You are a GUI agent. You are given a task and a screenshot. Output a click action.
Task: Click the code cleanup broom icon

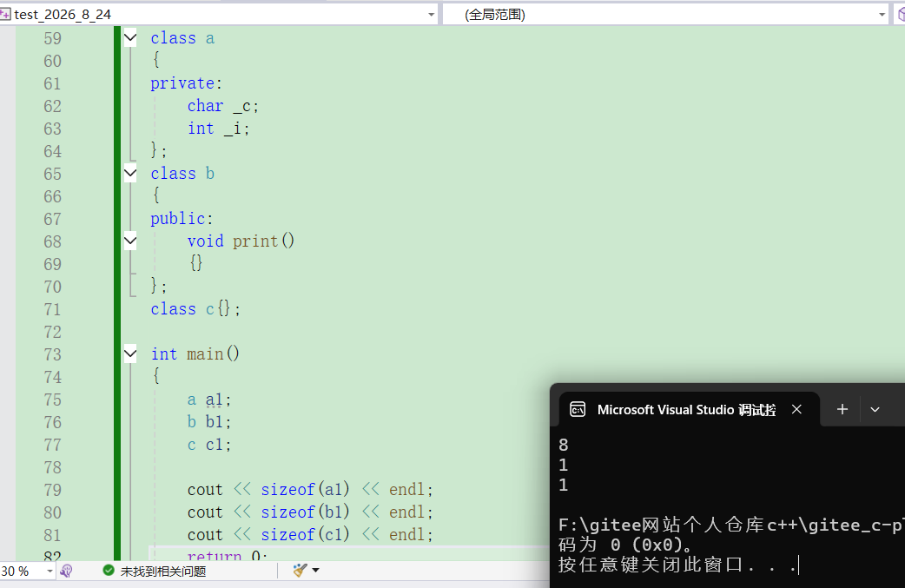(x=301, y=571)
